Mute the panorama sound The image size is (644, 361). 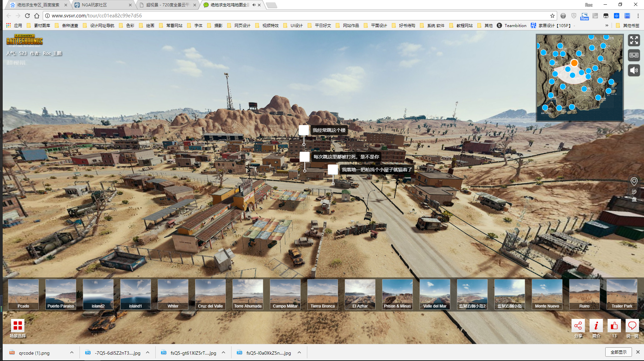[x=634, y=70]
